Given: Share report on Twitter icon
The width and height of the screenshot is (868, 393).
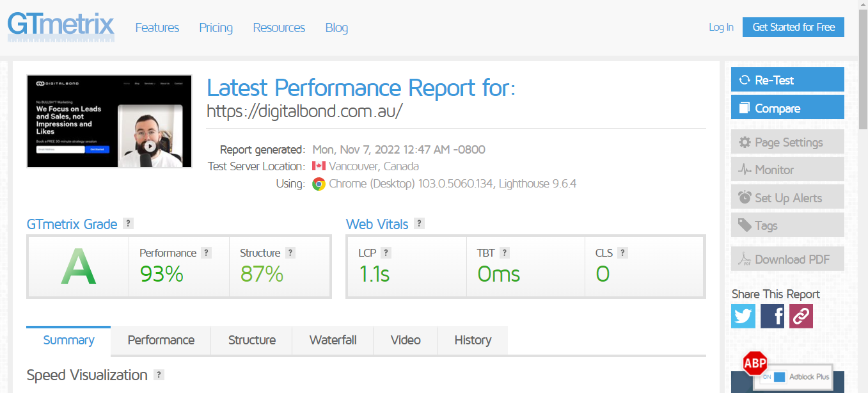Looking at the screenshot, I should click(743, 316).
